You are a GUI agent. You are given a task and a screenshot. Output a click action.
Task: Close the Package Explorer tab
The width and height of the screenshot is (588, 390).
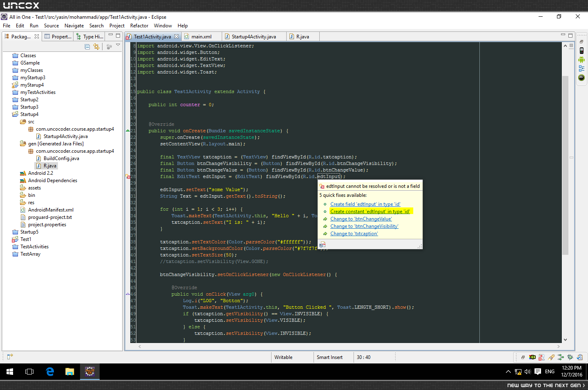37,36
